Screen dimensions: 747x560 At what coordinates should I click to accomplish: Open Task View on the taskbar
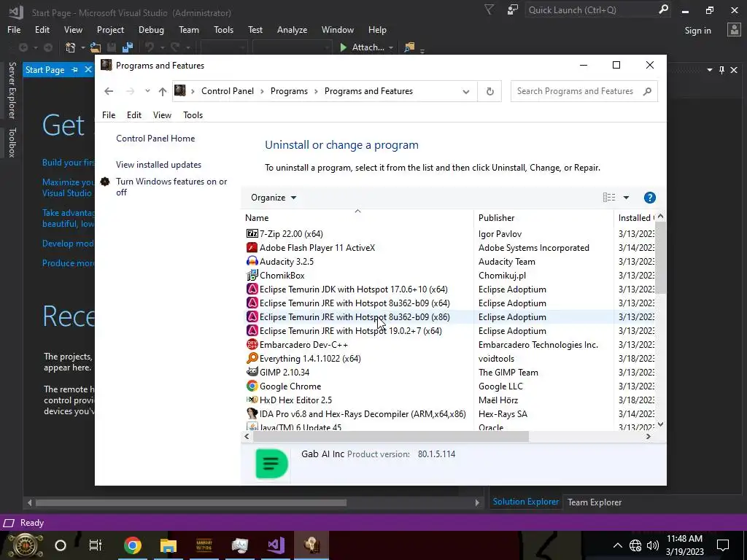[x=96, y=545]
